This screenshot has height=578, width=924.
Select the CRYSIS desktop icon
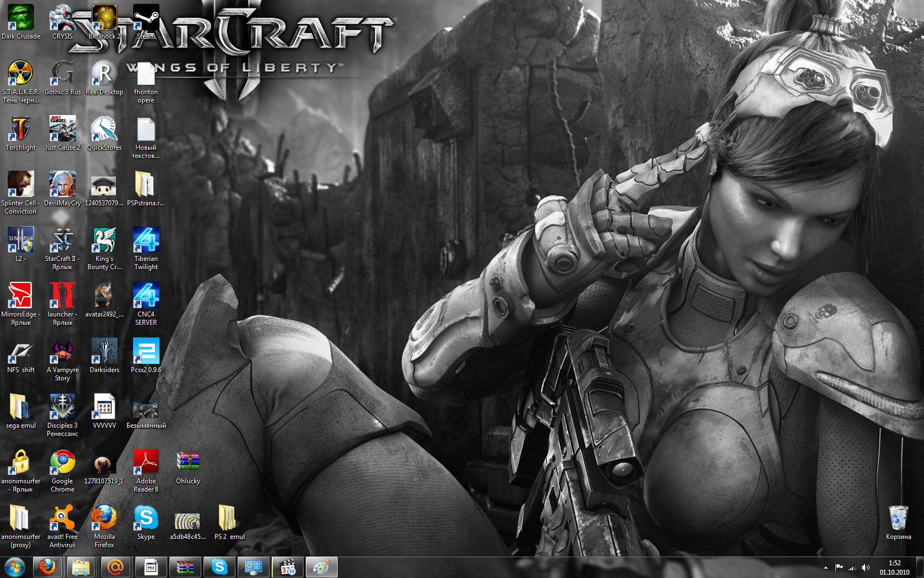(x=63, y=22)
